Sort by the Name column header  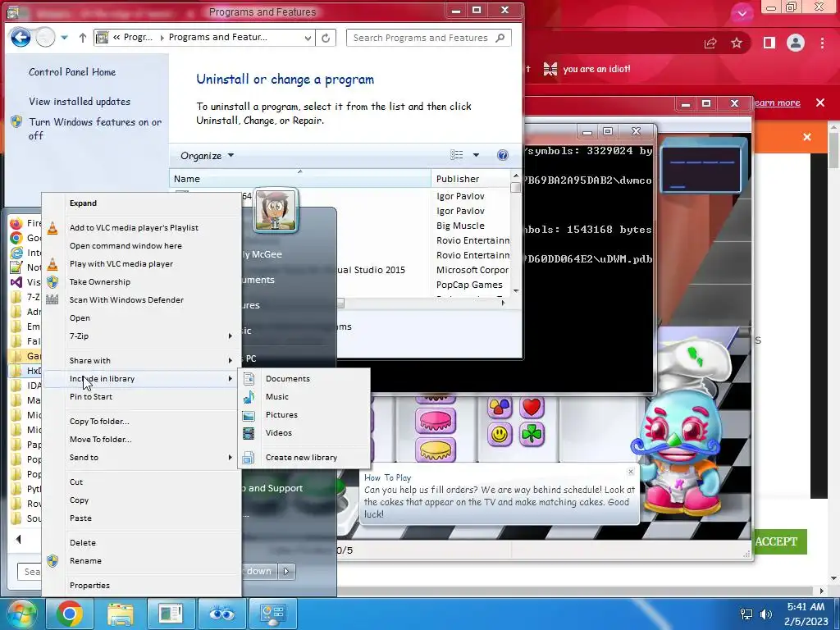pos(300,179)
